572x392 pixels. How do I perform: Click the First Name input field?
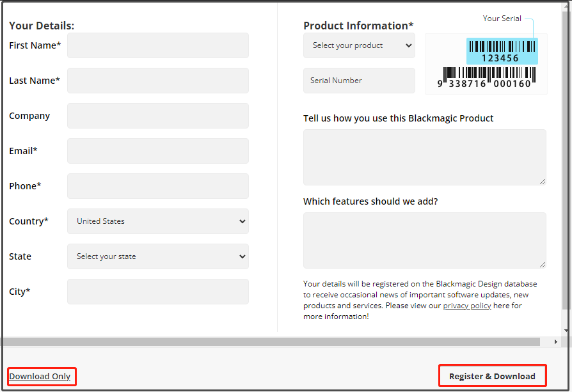[157, 45]
